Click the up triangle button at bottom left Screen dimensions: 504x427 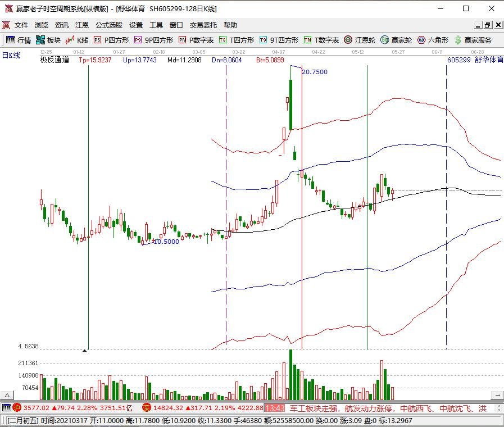coord(7,395)
